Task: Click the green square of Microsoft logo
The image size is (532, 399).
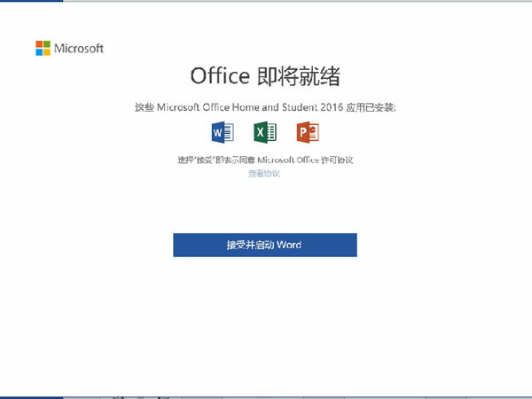Action: pyautogui.click(x=46, y=43)
